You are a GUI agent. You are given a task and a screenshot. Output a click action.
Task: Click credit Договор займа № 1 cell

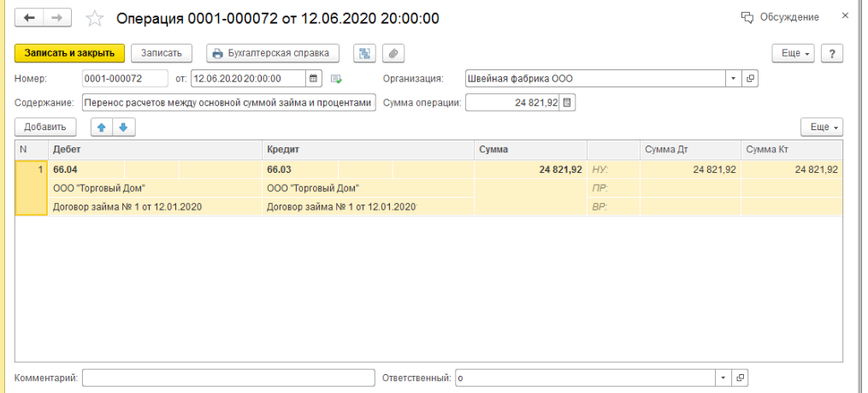click(368, 207)
